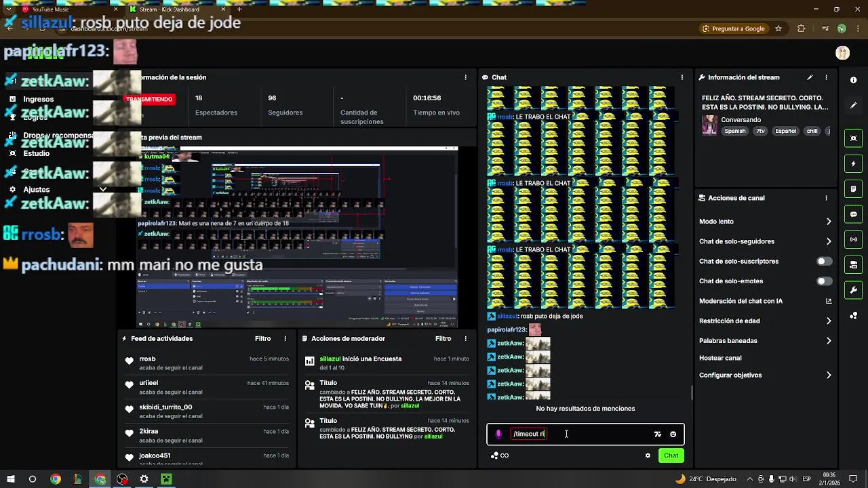
Task: Click the Conversando category thumbnail image
Action: click(709, 125)
